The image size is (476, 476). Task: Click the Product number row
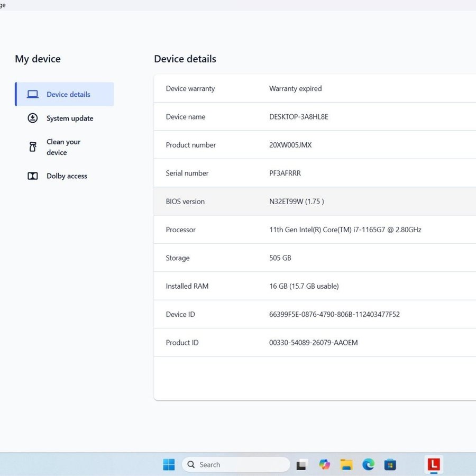pyautogui.click(x=315, y=145)
